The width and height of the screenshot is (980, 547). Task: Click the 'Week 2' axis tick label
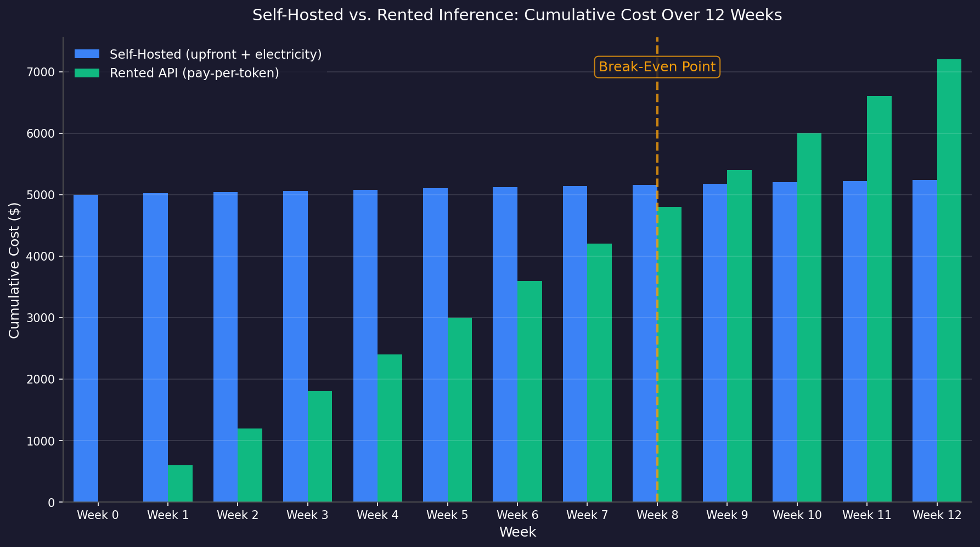point(238,515)
